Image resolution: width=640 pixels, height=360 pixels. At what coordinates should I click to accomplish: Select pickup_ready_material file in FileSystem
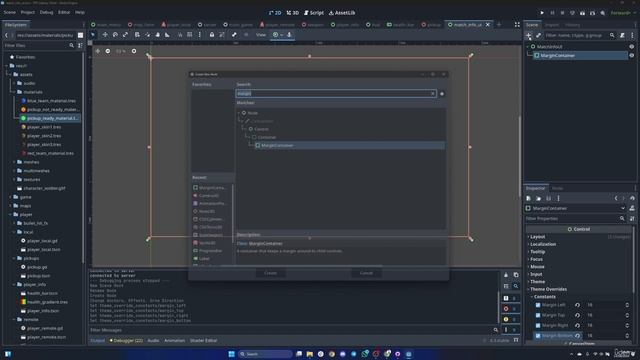(x=50, y=118)
